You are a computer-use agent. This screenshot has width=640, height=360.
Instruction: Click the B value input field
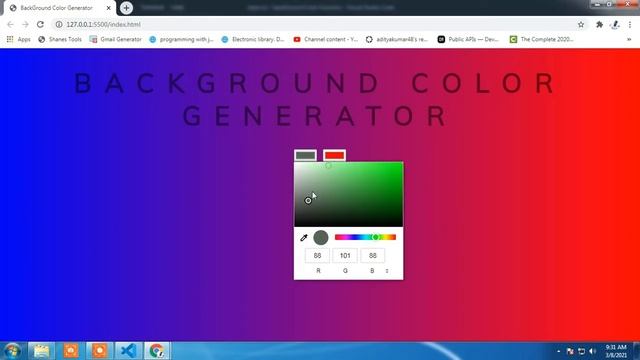(372, 256)
